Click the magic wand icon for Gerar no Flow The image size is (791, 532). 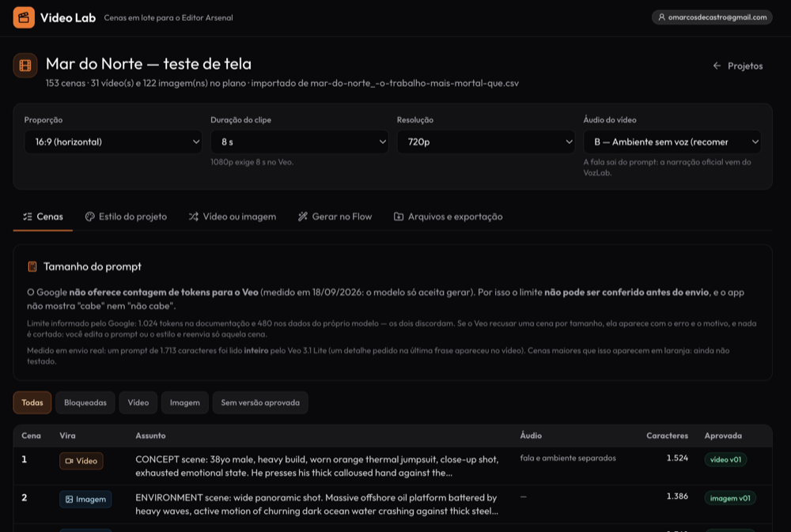[303, 217]
